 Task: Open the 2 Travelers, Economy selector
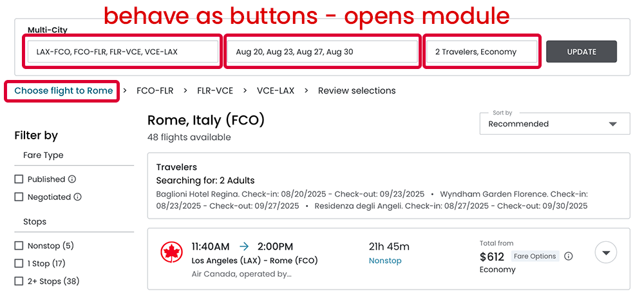coord(481,52)
